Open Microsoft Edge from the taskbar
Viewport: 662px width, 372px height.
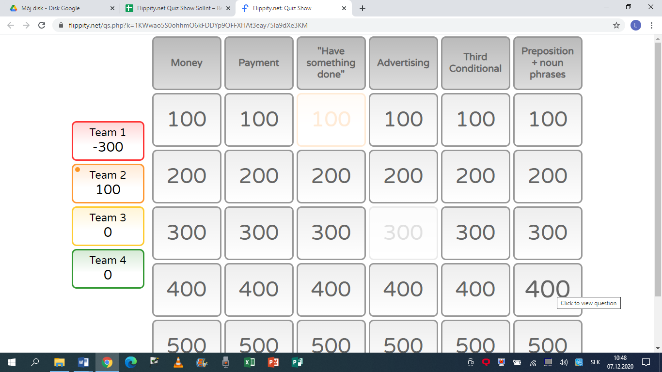pos(131,362)
